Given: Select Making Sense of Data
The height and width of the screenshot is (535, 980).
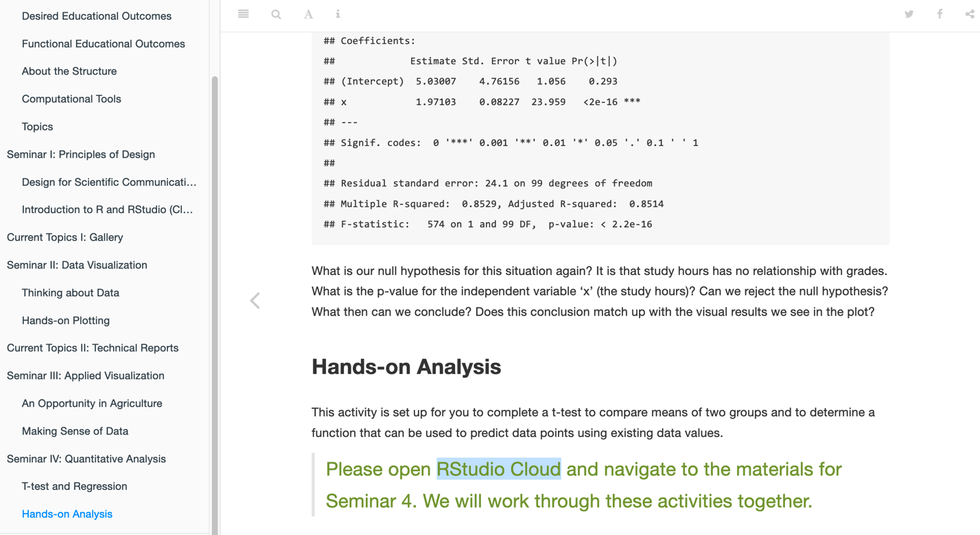Looking at the screenshot, I should (75, 431).
